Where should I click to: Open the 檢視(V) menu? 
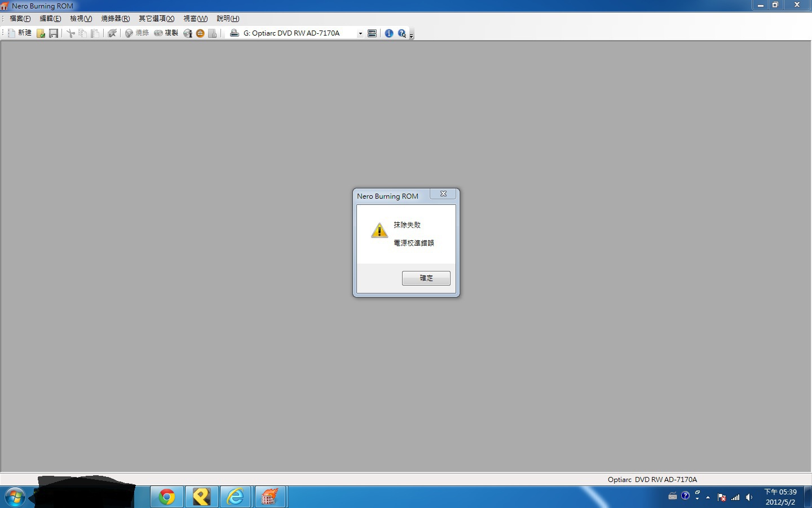(x=81, y=19)
